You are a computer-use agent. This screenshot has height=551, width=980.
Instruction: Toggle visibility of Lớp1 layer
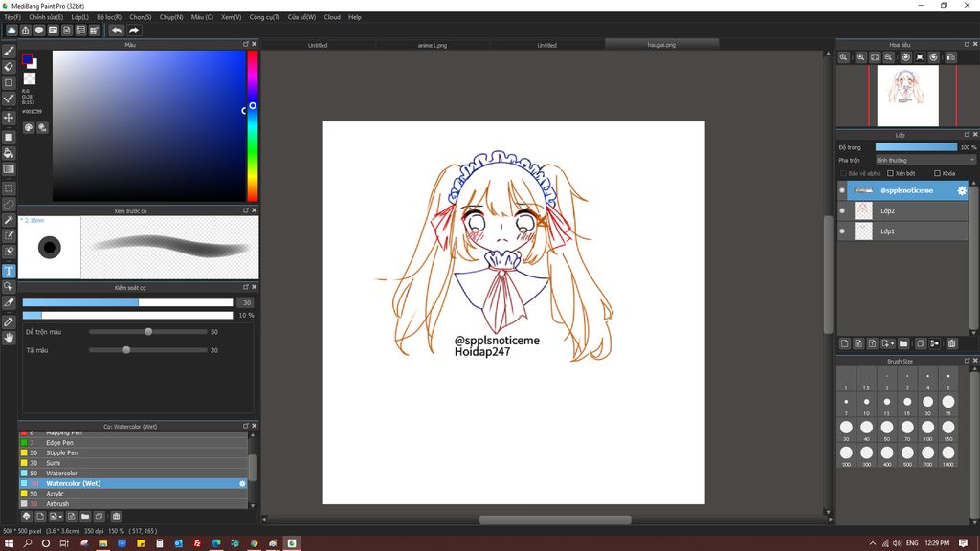tap(842, 231)
